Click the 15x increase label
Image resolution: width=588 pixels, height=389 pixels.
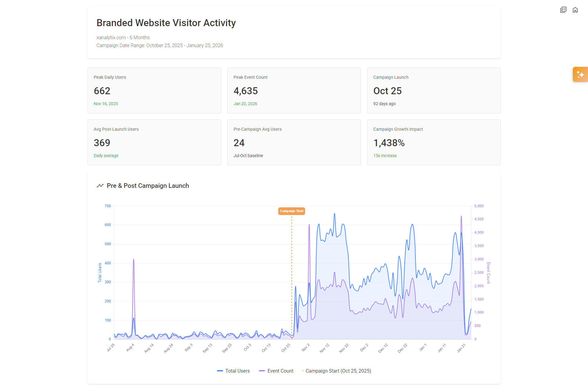(385, 155)
